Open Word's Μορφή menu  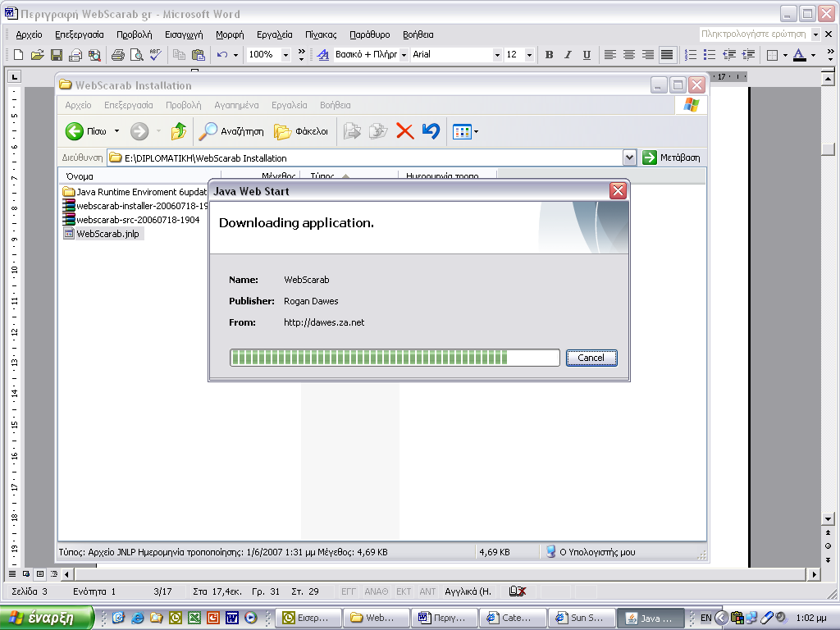pos(230,34)
